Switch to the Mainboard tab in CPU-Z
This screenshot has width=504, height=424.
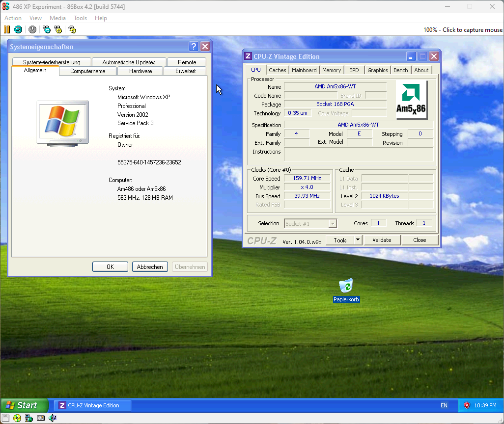tap(304, 70)
